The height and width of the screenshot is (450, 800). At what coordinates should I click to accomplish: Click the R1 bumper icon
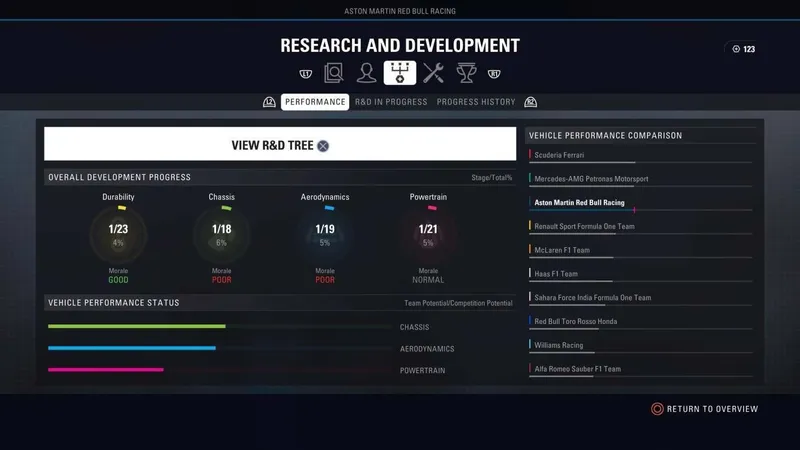(x=494, y=73)
